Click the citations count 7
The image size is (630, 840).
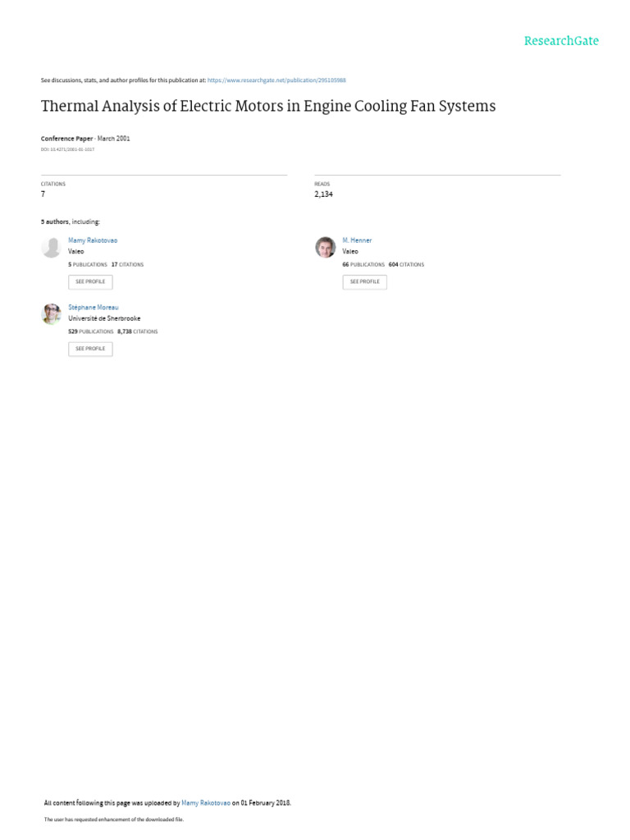[43, 194]
